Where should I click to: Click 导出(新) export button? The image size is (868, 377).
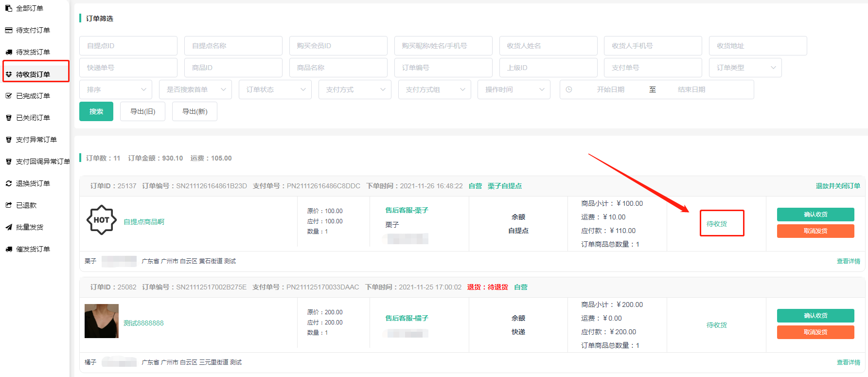click(x=195, y=111)
